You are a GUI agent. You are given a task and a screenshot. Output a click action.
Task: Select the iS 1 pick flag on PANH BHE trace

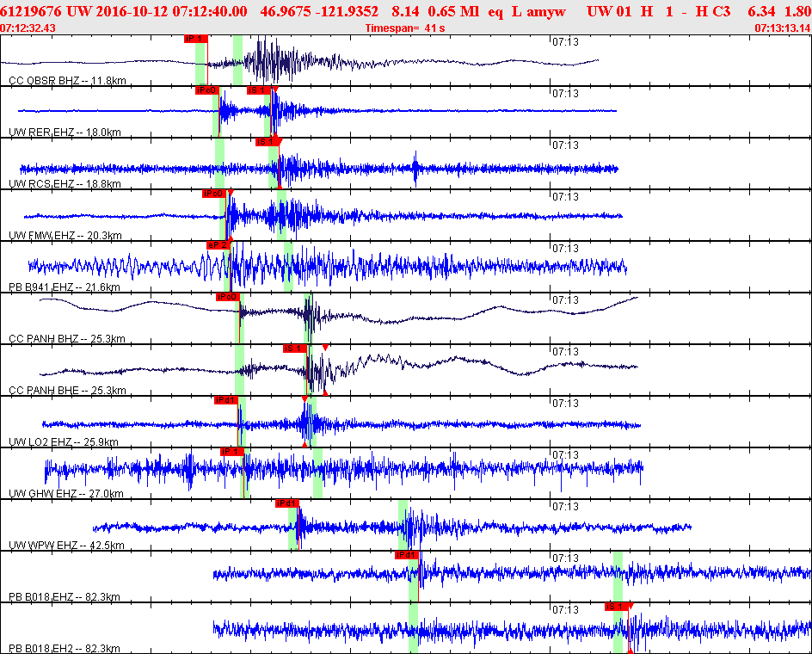(295, 349)
